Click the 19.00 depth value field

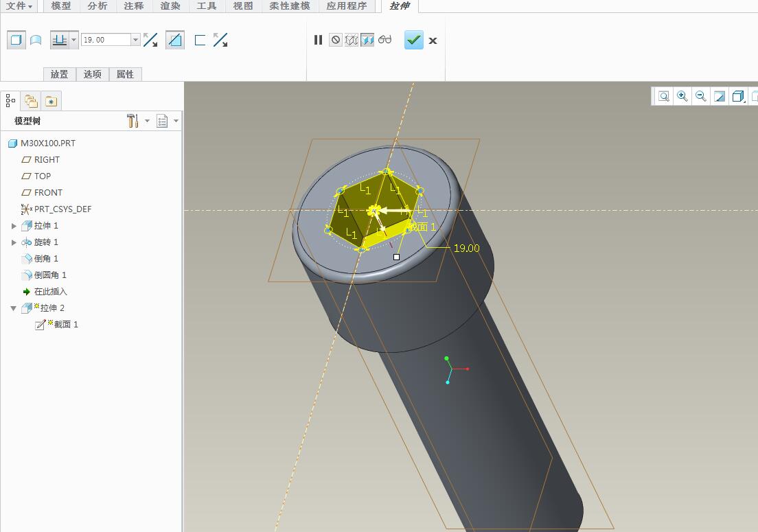(106, 40)
